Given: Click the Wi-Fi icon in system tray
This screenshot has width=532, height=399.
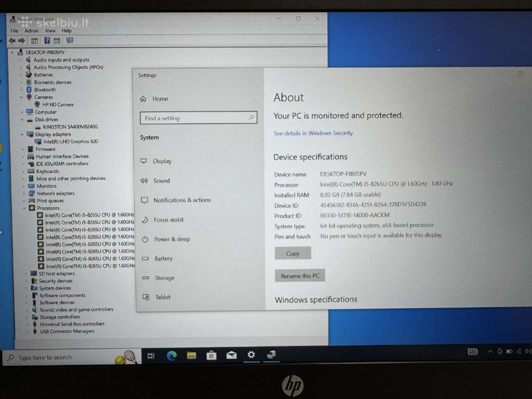Looking at the screenshot, I should click(519, 352).
